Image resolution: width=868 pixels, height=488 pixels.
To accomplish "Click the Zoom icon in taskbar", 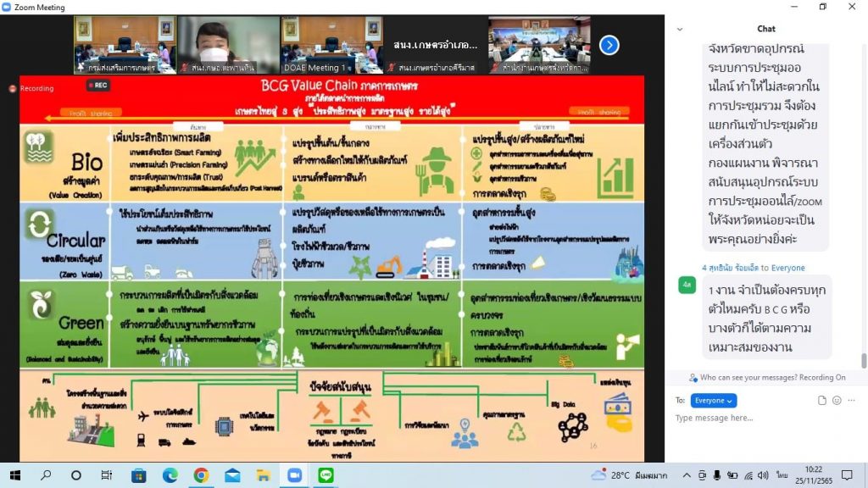I will (294, 475).
